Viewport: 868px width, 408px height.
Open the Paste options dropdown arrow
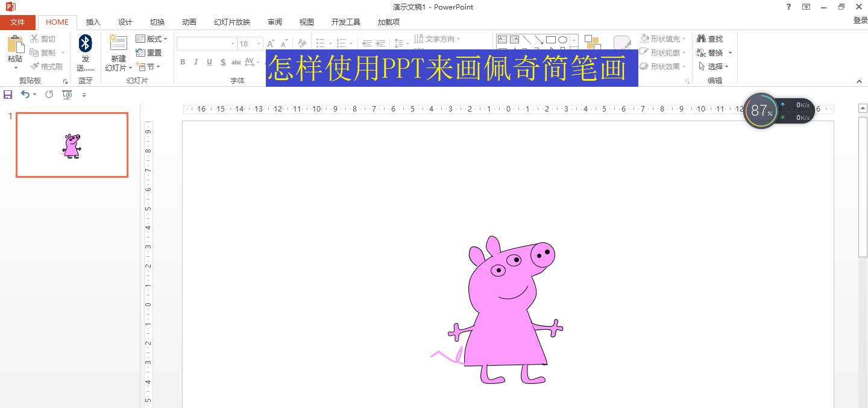click(15, 67)
